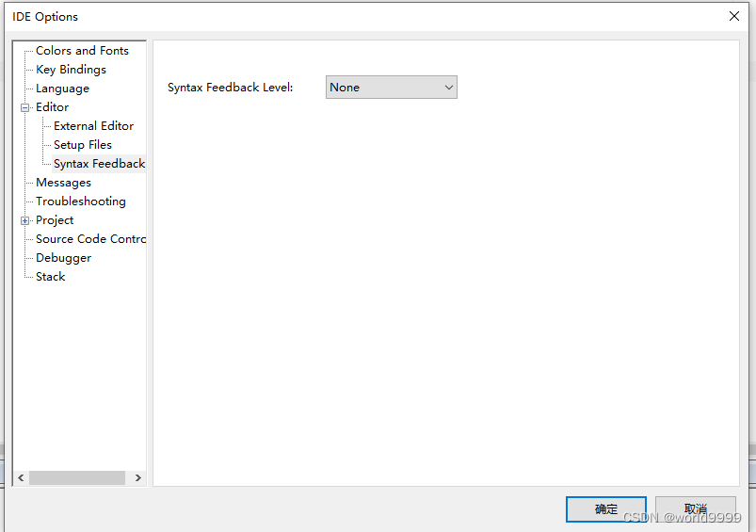Select the Debugger options page
Screen dimensions: 756x532
[63, 258]
